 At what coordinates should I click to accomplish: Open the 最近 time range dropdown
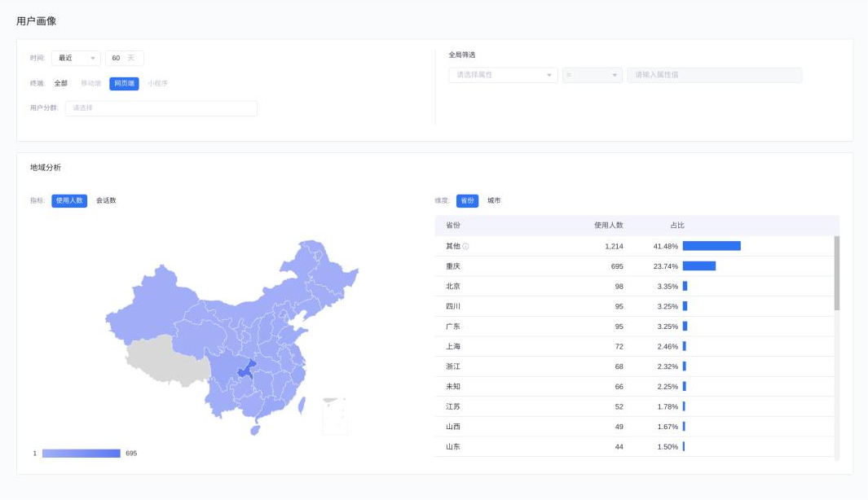(x=76, y=58)
